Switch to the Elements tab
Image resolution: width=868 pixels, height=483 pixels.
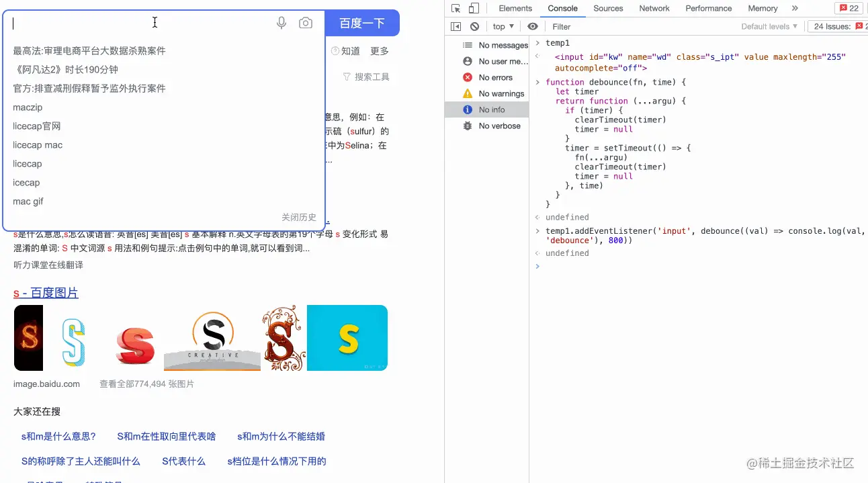(515, 8)
